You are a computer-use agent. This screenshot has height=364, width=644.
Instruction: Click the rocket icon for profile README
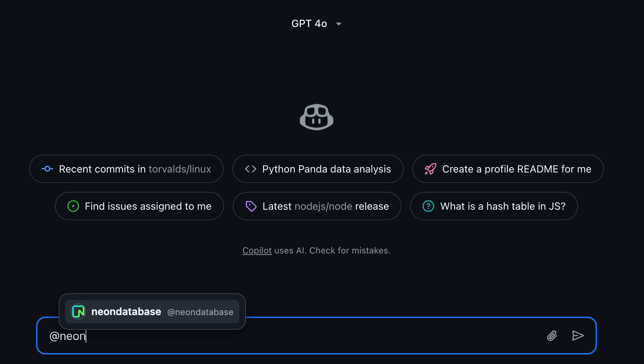[x=430, y=169]
